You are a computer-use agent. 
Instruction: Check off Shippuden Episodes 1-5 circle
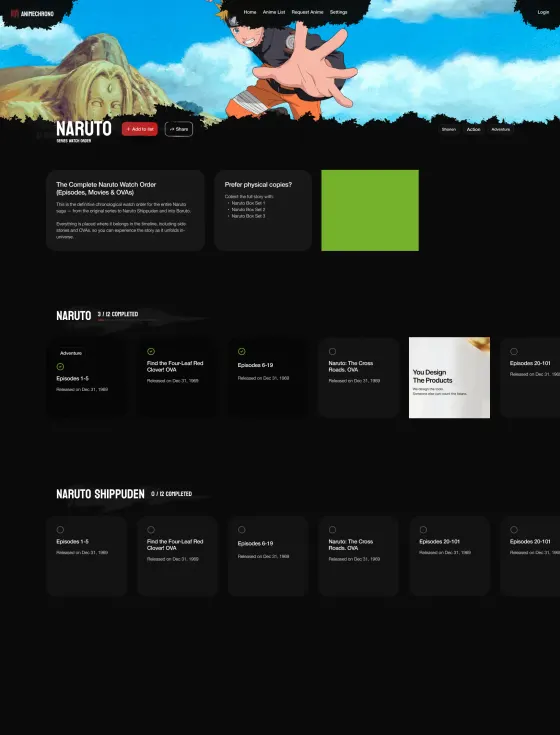(60, 530)
